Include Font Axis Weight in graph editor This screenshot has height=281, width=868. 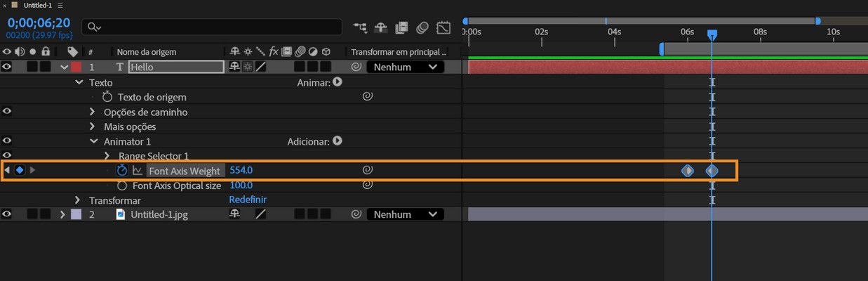(x=138, y=171)
